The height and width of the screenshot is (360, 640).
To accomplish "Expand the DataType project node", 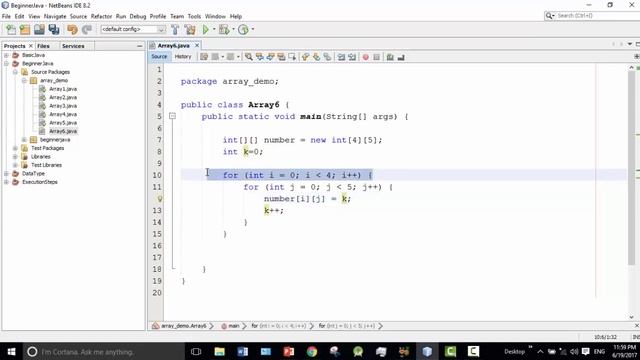I will (6, 173).
